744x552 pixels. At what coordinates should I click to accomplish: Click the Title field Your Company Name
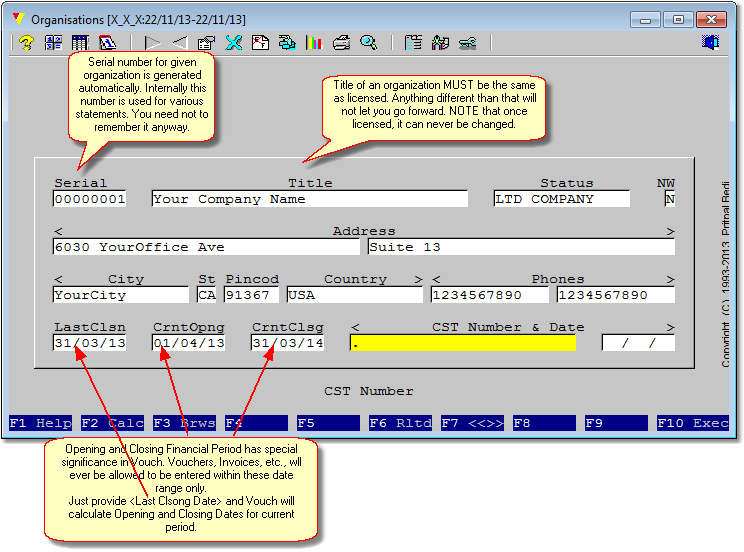coord(310,199)
